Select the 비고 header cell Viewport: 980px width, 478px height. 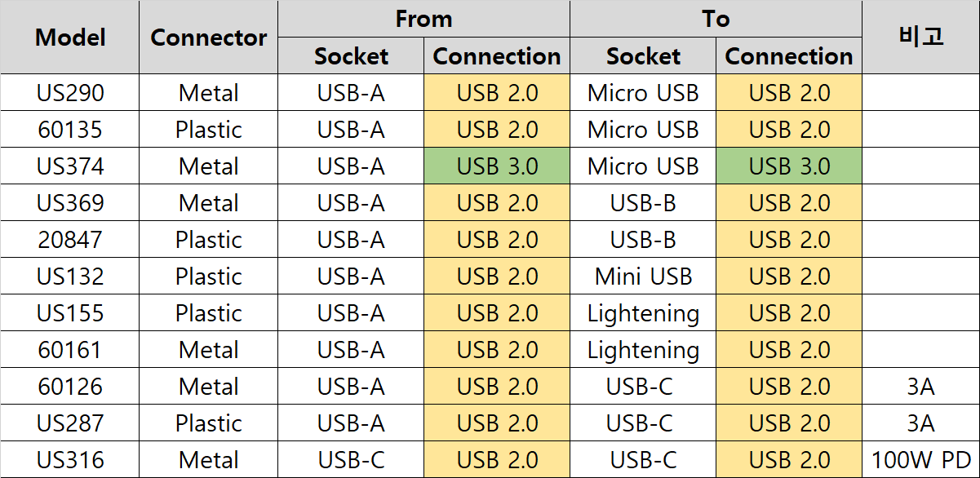[x=920, y=38]
